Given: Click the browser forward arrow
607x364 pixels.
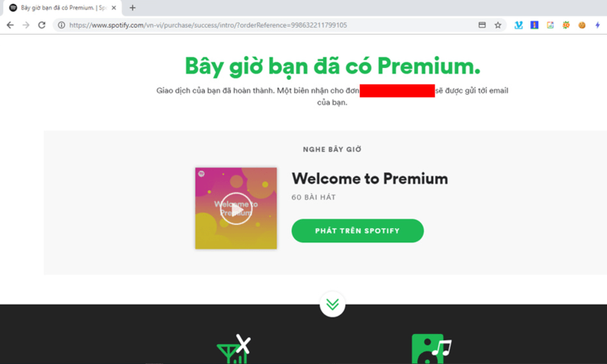Looking at the screenshot, I should pyautogui.click(x=26, y=25).
